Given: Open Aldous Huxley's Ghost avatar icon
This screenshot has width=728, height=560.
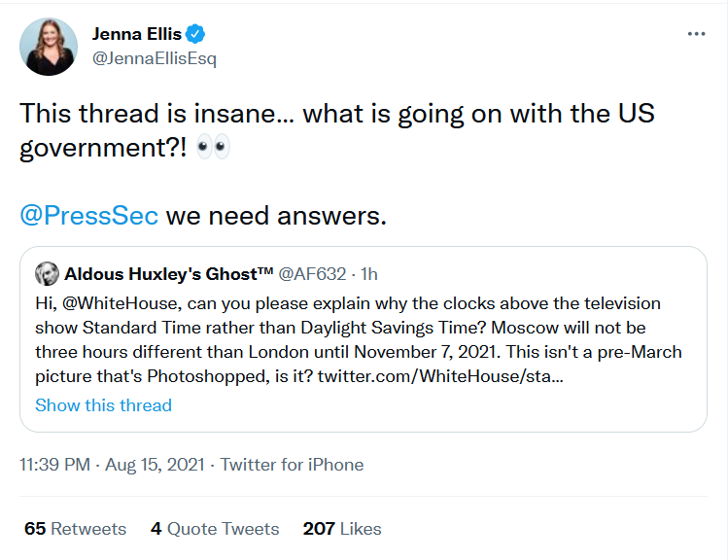Looking at the screenshot, I should 47,273.
